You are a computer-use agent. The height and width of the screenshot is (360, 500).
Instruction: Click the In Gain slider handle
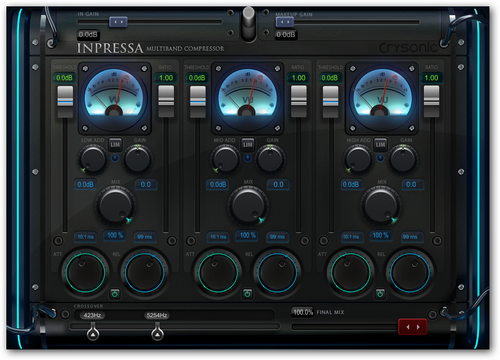click(x=118, y=22)
